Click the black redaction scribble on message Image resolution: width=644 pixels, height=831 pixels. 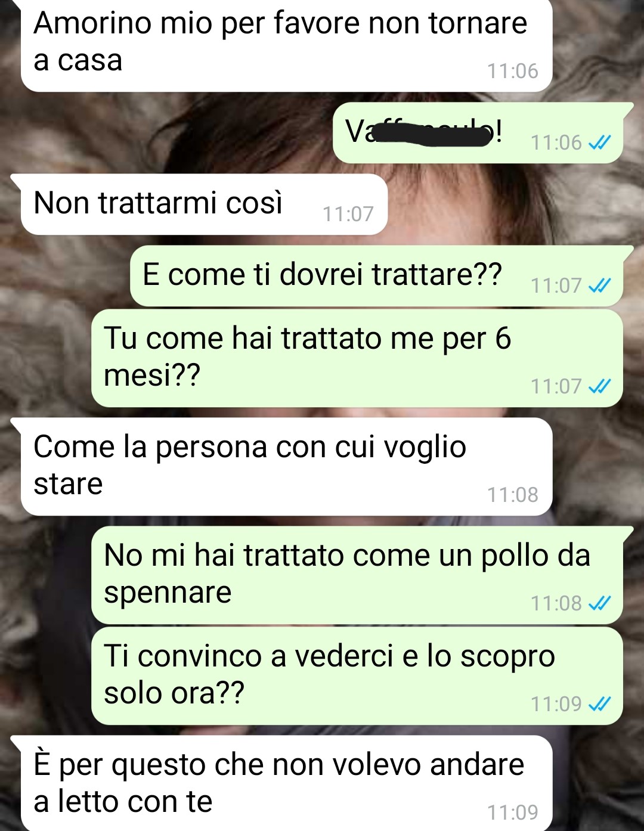(x=434, y=134)
